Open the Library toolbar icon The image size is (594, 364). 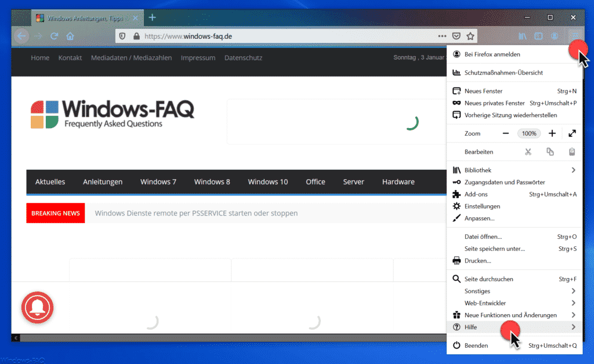click(523, 37)
